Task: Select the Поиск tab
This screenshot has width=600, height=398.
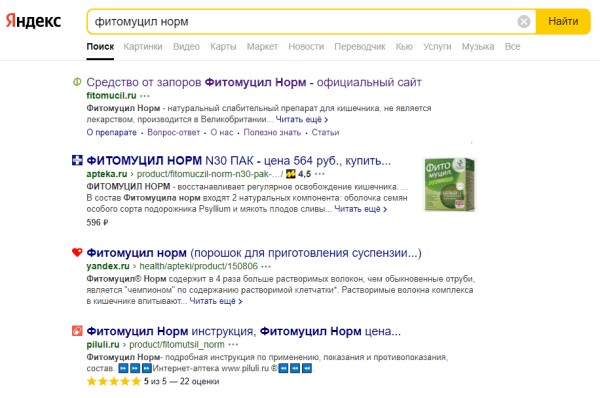Action: tap(100, 47)
